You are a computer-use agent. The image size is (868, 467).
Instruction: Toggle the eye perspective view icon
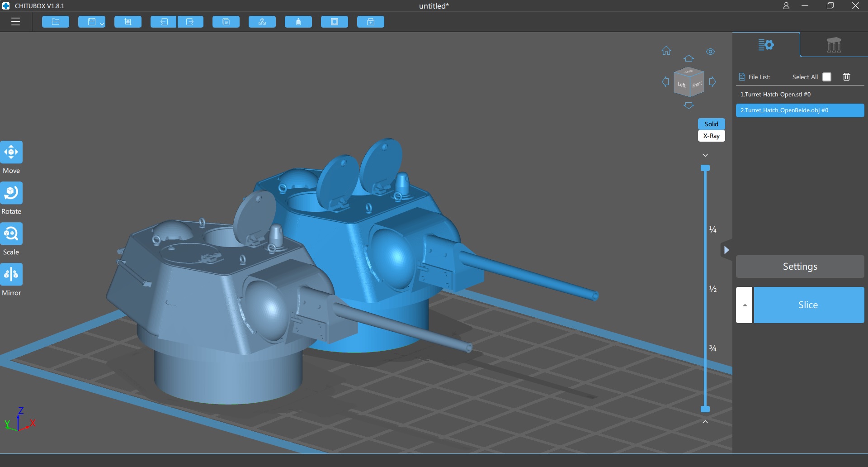click(711, 52)
